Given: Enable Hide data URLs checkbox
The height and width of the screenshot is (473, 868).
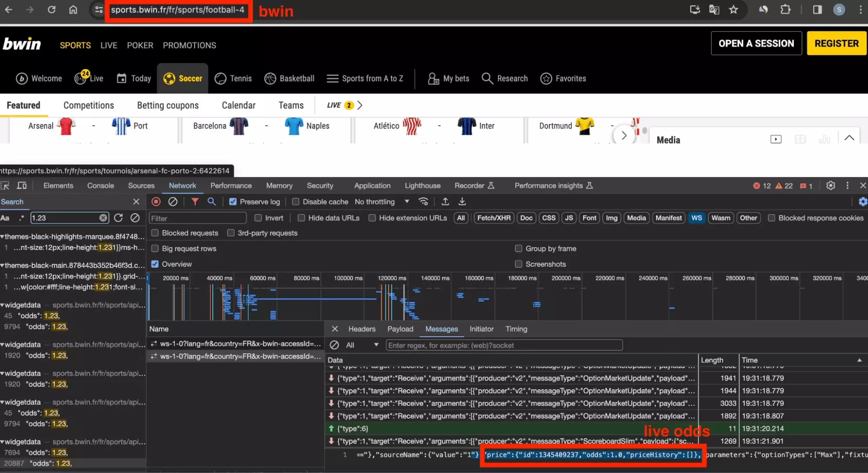Looking at the screenshot, I should (x=301, y=218).
